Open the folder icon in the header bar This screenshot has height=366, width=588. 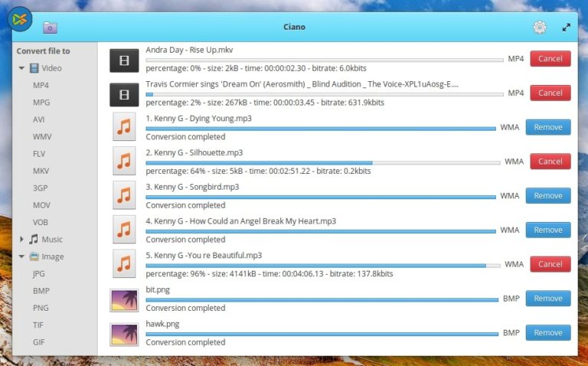(50, 28)
